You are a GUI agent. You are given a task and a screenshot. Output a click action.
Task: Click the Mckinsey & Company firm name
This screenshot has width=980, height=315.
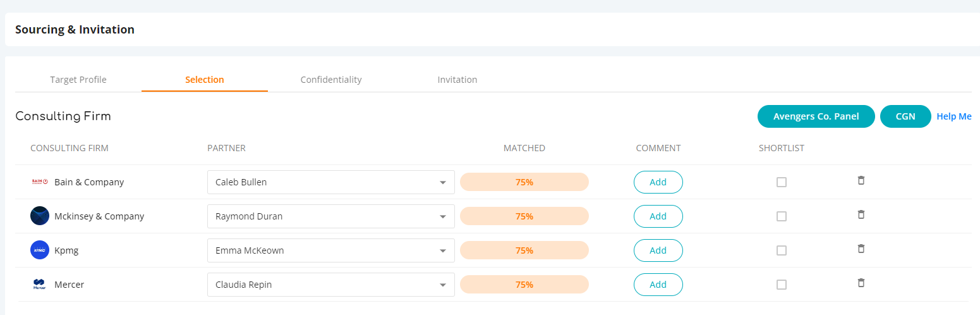99,216
